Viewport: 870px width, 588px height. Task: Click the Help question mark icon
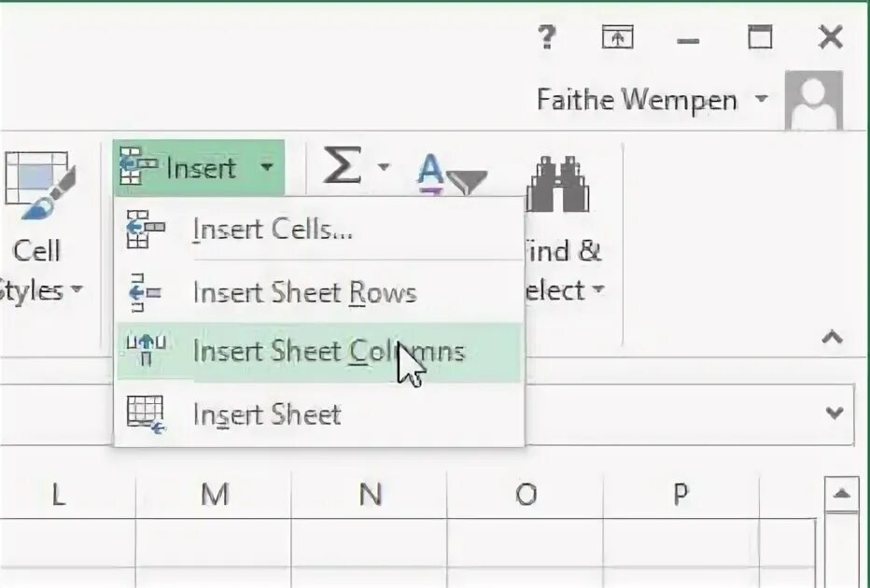click(547, 37)
